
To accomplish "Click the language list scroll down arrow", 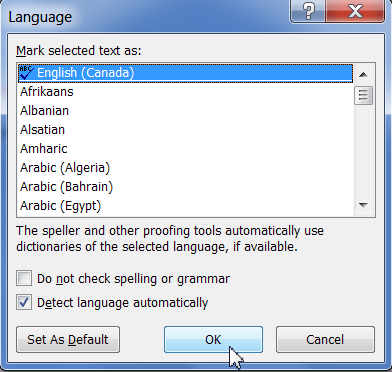I will point(364,205).
